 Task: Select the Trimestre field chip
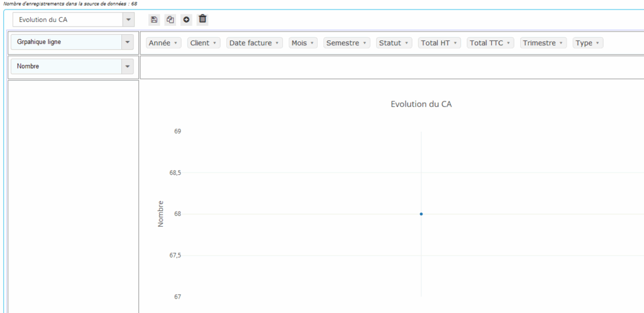pyautogui.click(x=543, y=43)
